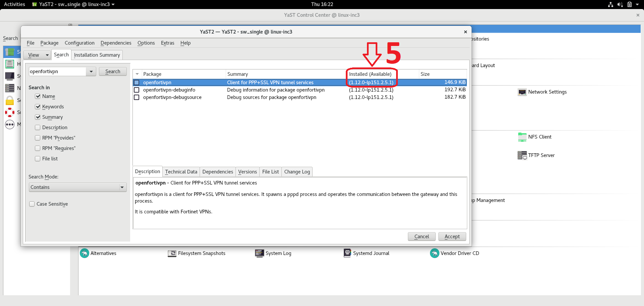Click the Alternatives module icon
644x306 pixels.
[x=85, y=253]
